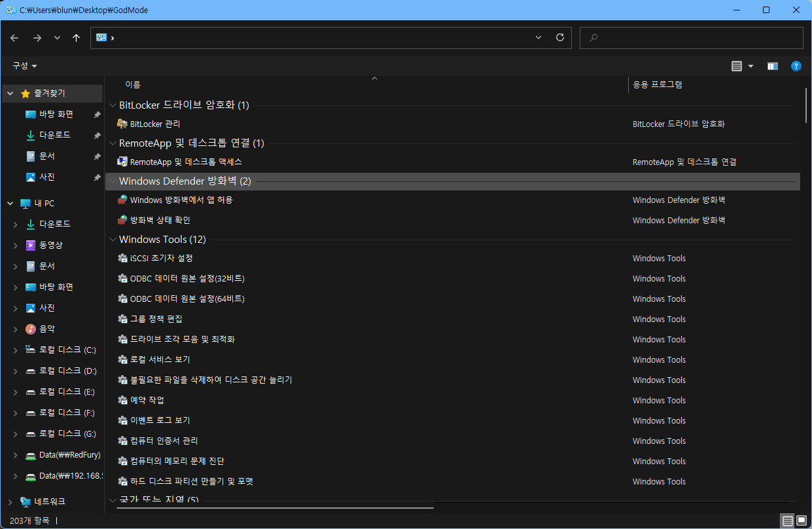Sort by the 이름 column header
Screen dimensions: 812x529
133,84
